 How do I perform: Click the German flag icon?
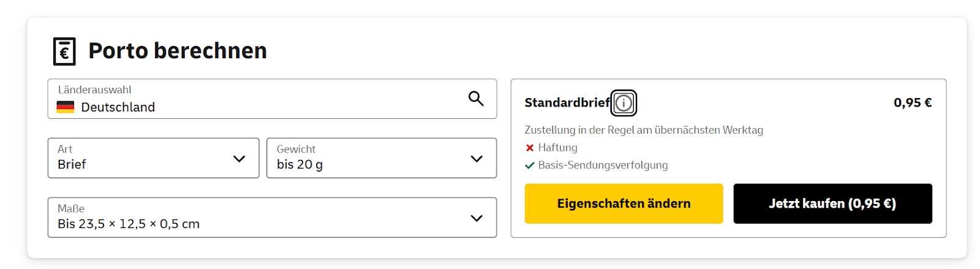pyautogui.click(x=66, y=107)
